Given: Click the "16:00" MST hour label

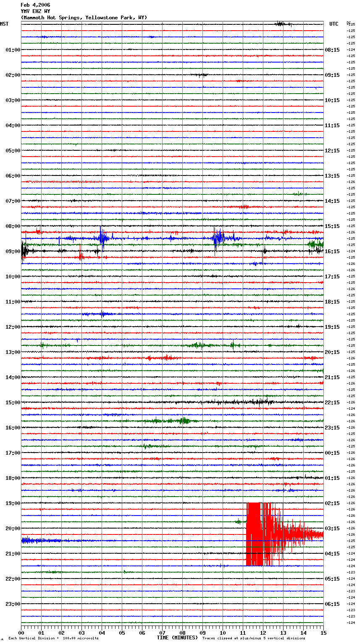Looking at the screenshot, I should tap(13, 428).
